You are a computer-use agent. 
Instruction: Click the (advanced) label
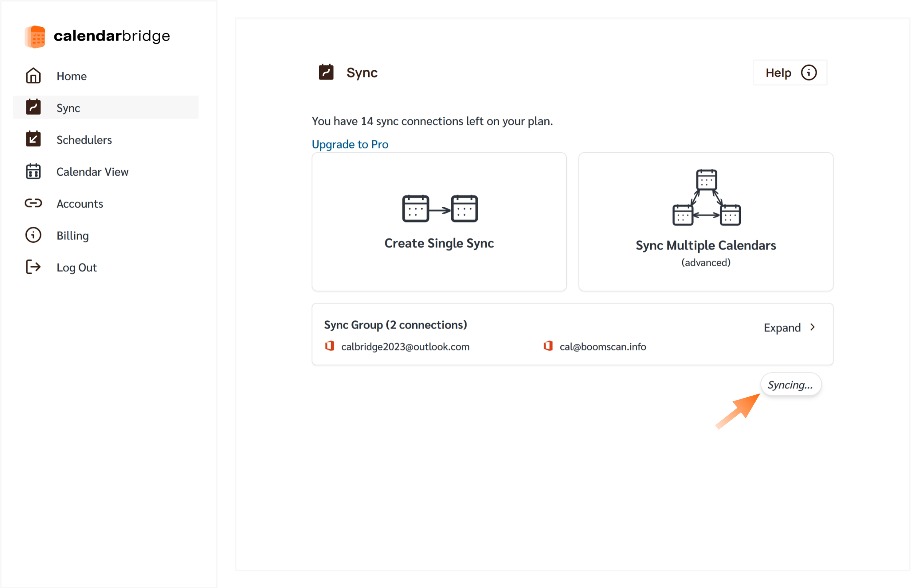[706, 263]
